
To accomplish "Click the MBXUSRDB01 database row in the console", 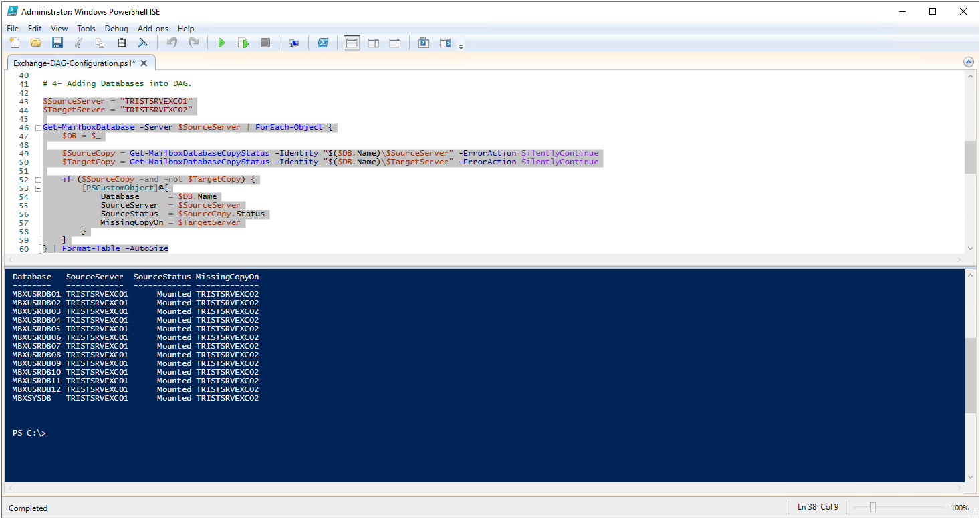I will (136, 294).
